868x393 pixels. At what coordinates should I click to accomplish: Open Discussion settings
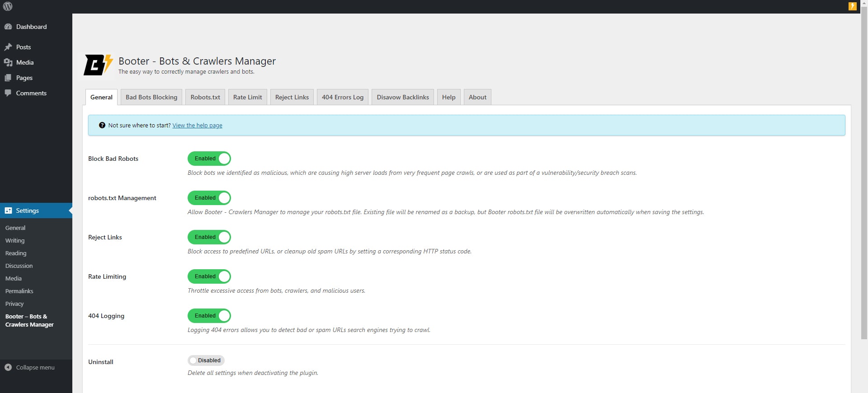point(19,266)
